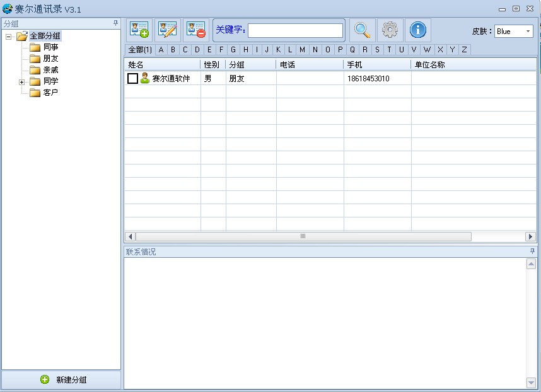Sort by the 手机 column header
The height and width of the screenshot is (392, 541).
378,64
